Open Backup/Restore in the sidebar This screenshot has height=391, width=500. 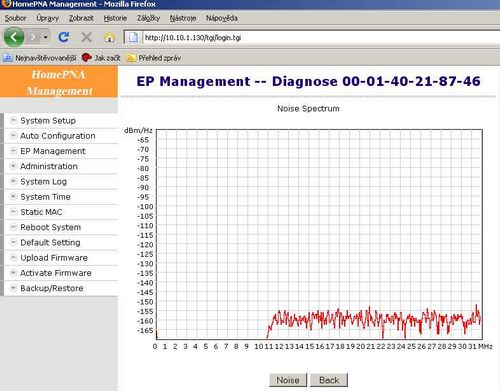pyautogui.click(x=52, y=288)
